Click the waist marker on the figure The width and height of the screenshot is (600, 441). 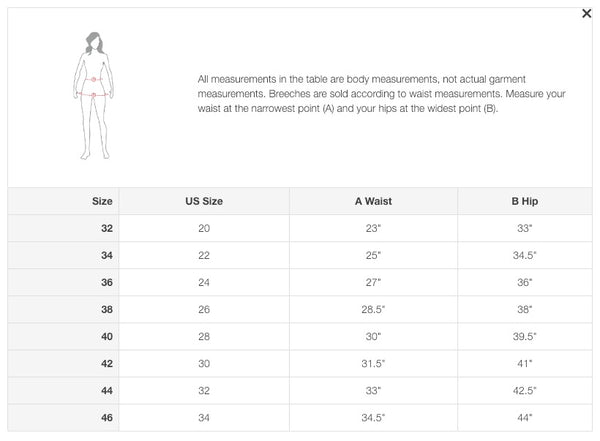pyautogui.click(x=93, y=79)
